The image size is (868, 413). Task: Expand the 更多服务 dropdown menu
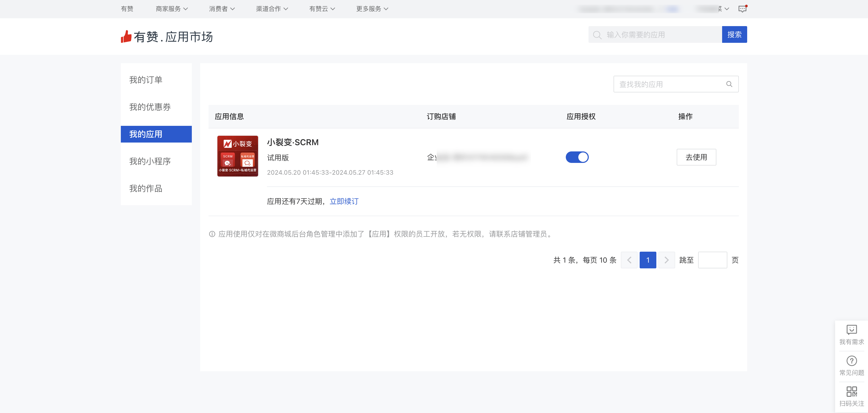(x=372, y=9)
